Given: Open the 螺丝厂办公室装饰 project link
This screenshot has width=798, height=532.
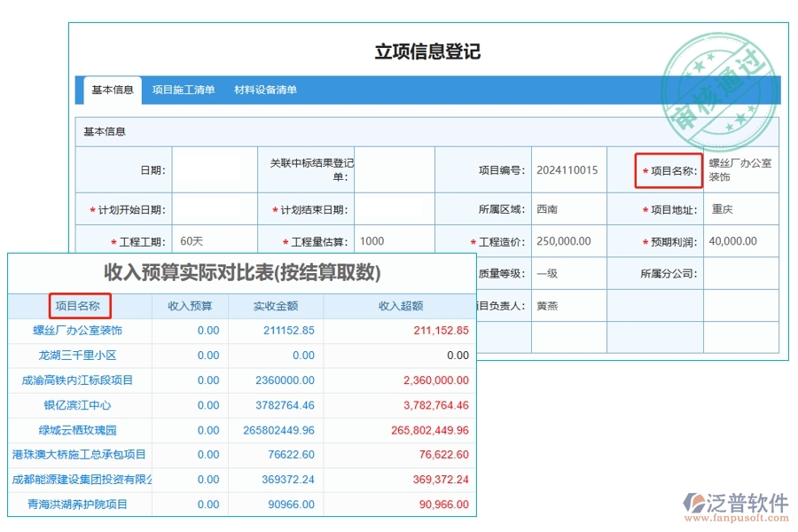Looking at the screenshot, I should [x=77, y=330].
